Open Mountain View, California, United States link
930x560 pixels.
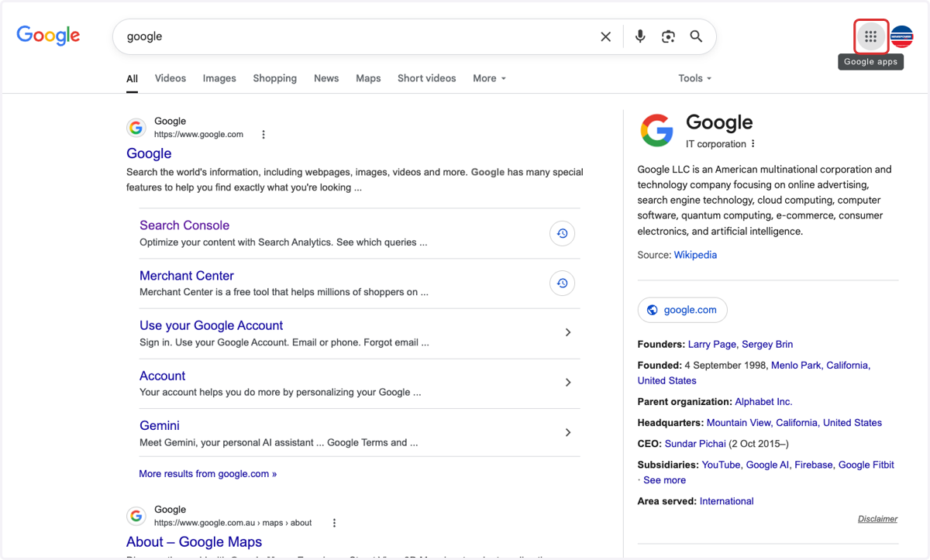coord(794,423)
